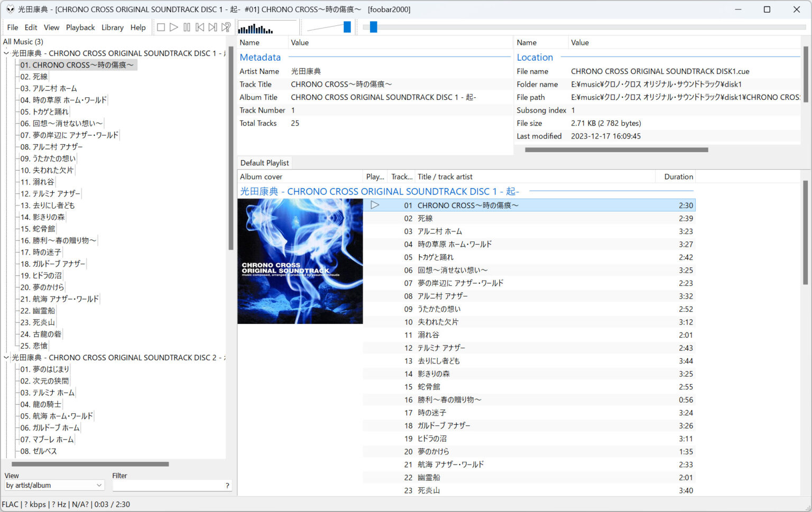The image size is (812, 512).
Task: Skip to previous track icon
Action: [x=200, y=27]
